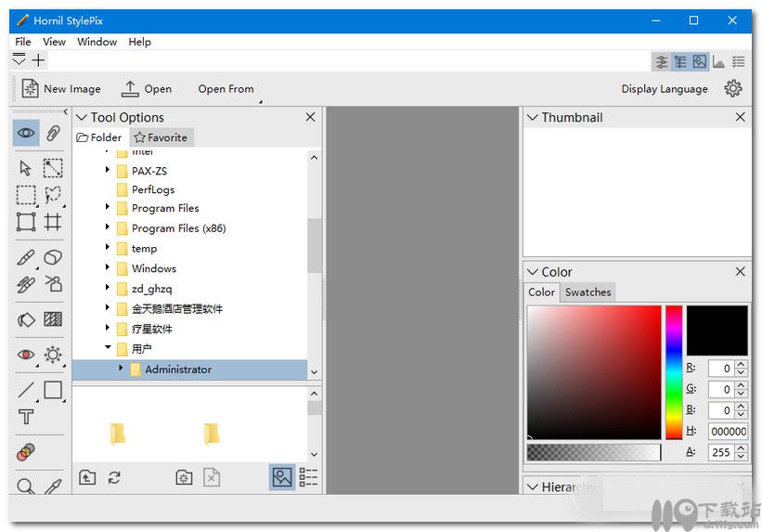Expand the Administrator folder

tap(121, 368)
